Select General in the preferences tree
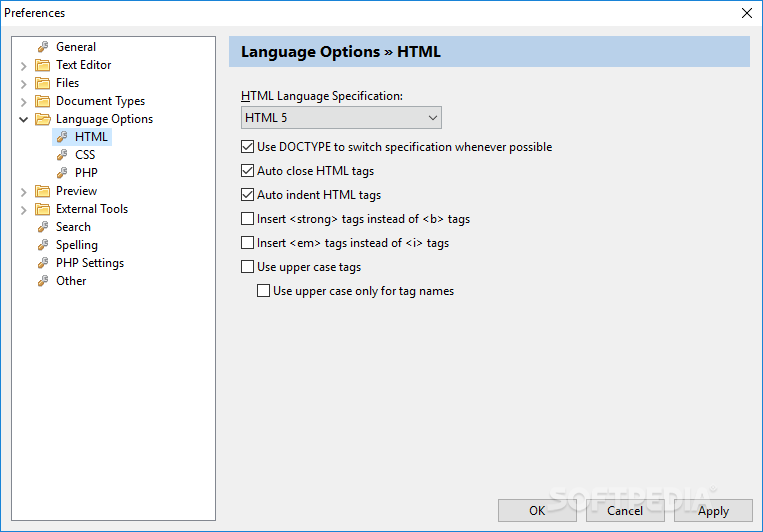The height and width of the screenshot is (532, 763). pos(76,47)
